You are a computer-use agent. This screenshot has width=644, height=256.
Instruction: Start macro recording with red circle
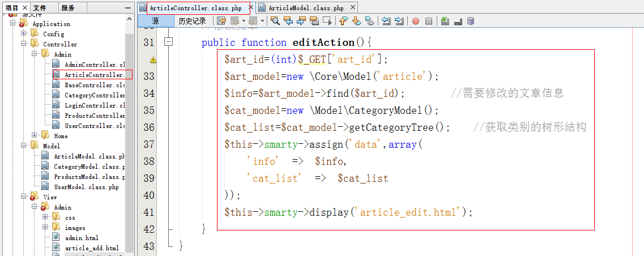(415, 21)
